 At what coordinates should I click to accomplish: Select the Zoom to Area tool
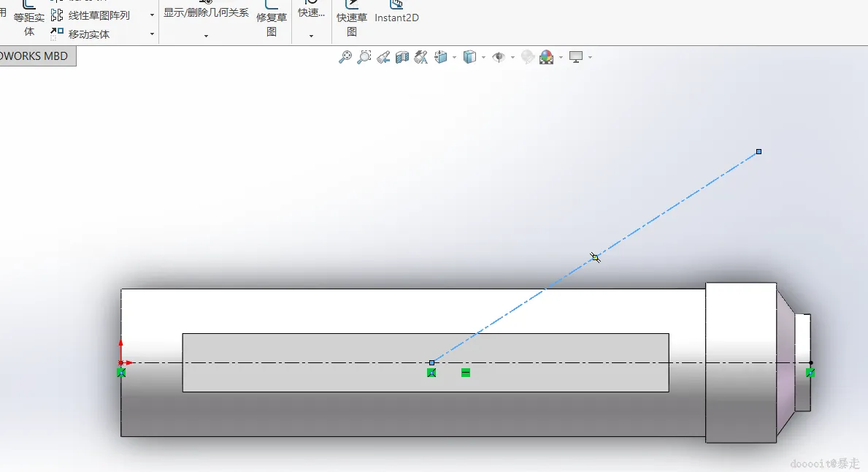tap(364, 57)
